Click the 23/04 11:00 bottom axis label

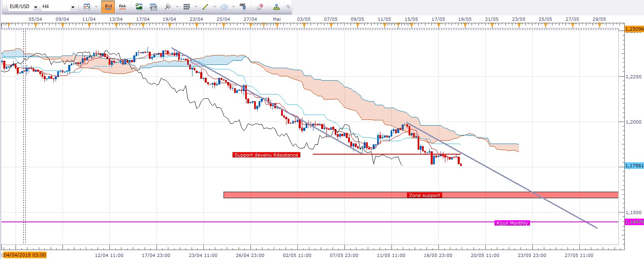tap(203, 255)
